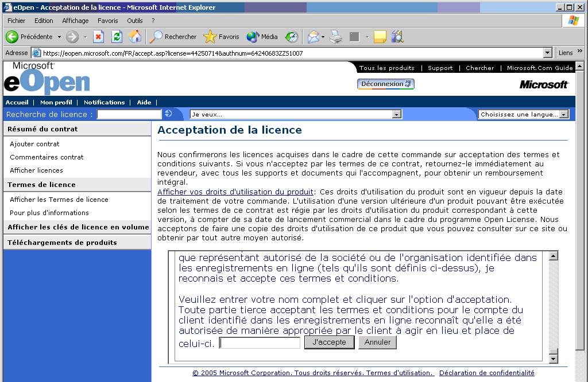The height and width of the screenshot is (382, 588).
Task: Open the 'Je veux...' dropdown
Action: 397,115
